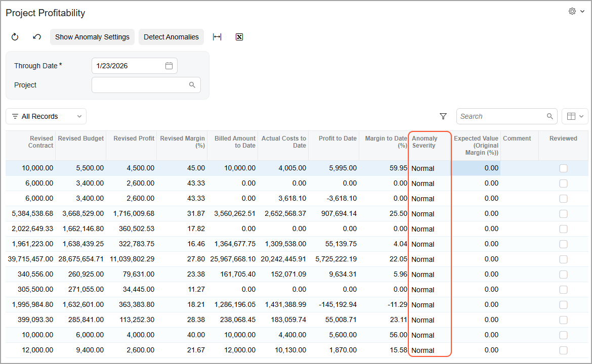This screenshot has height=364, width=592.
Task: Select the Margin to Date cell 59.95
Action: [x=384, y=168]
